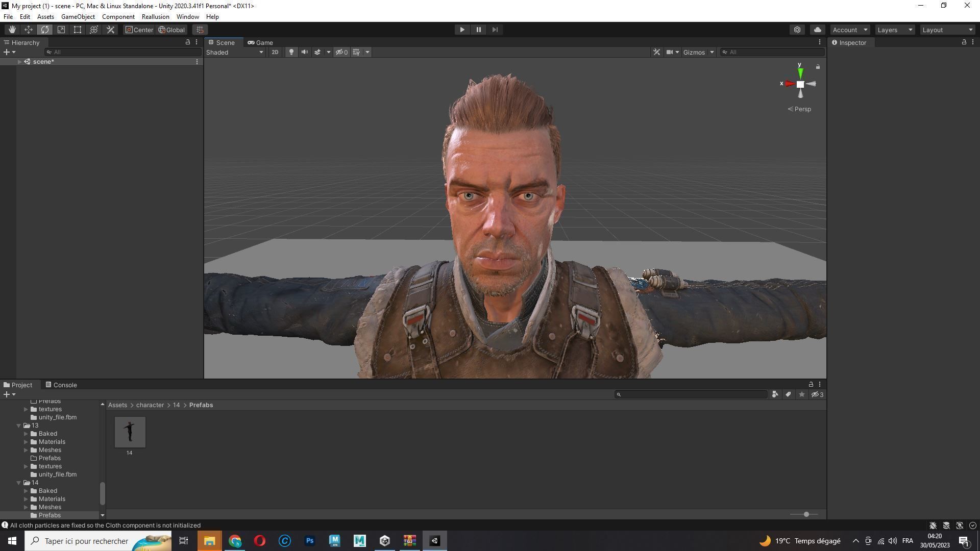Screen dimensions: 980x551
Task: Click the Scene view search field
Action: pyautogui.click(x=772, y=52)
